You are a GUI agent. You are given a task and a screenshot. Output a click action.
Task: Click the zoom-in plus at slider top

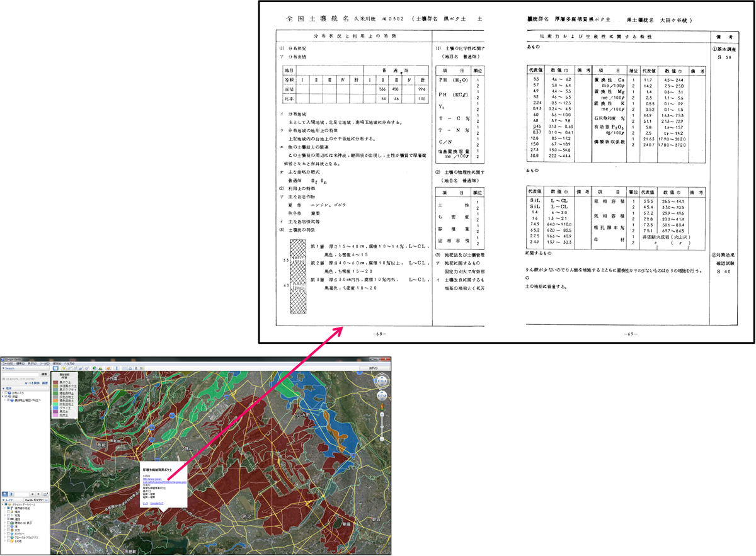[382, 414]
